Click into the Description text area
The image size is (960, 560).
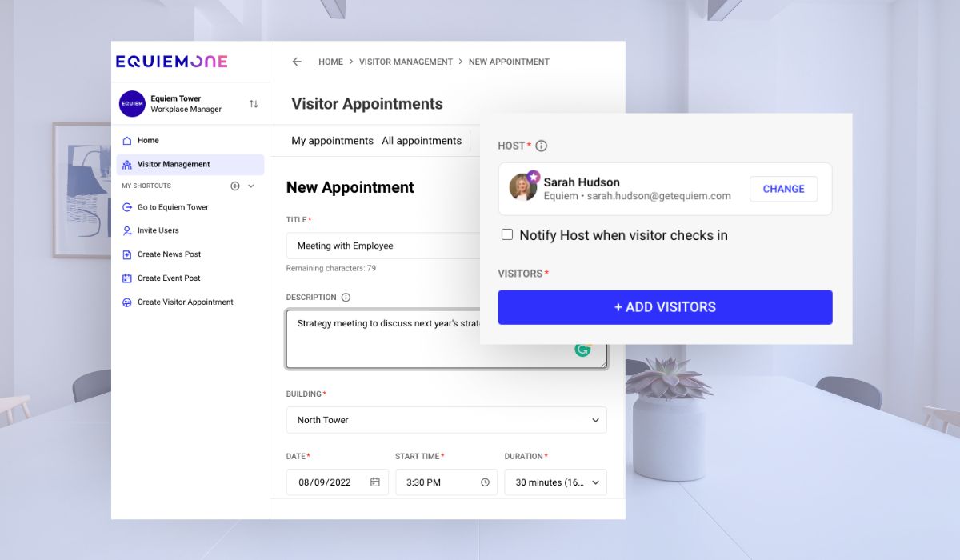pos(446,339)
